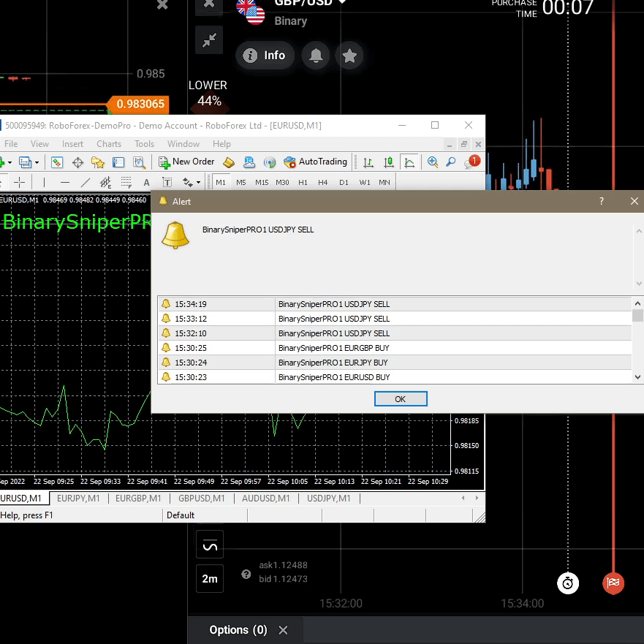Image resolution: width=644 pixels, height=644 pixels.
Task: Switch chart to Line Chart mode
Action: point(409,162)
